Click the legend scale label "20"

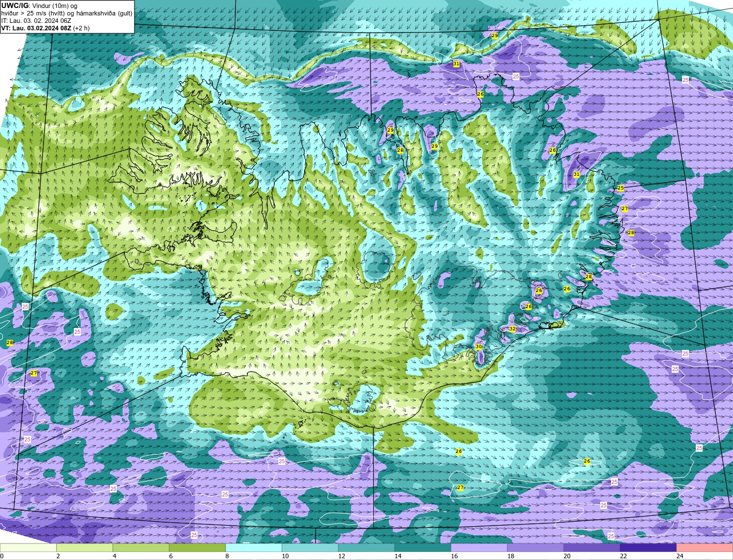click(566, 556)
